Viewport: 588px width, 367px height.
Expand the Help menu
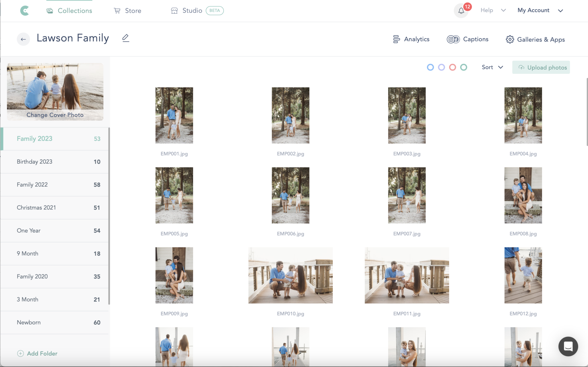pos(493,10)
